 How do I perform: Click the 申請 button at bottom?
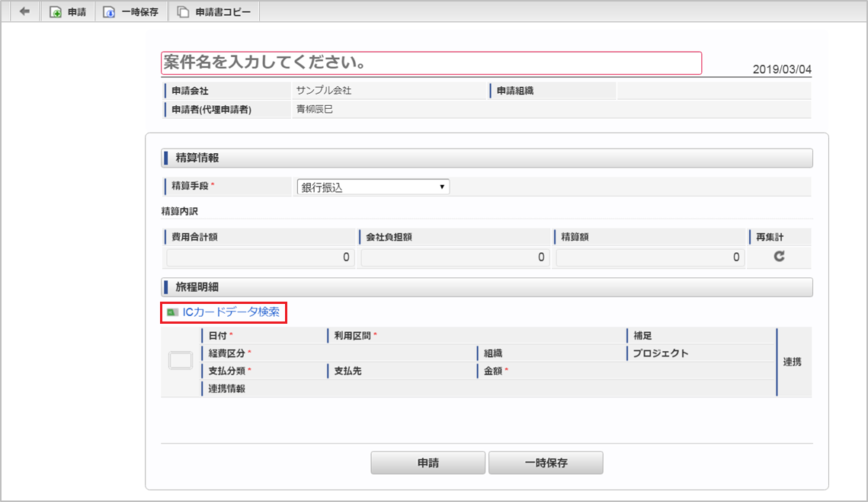point(428,462)
